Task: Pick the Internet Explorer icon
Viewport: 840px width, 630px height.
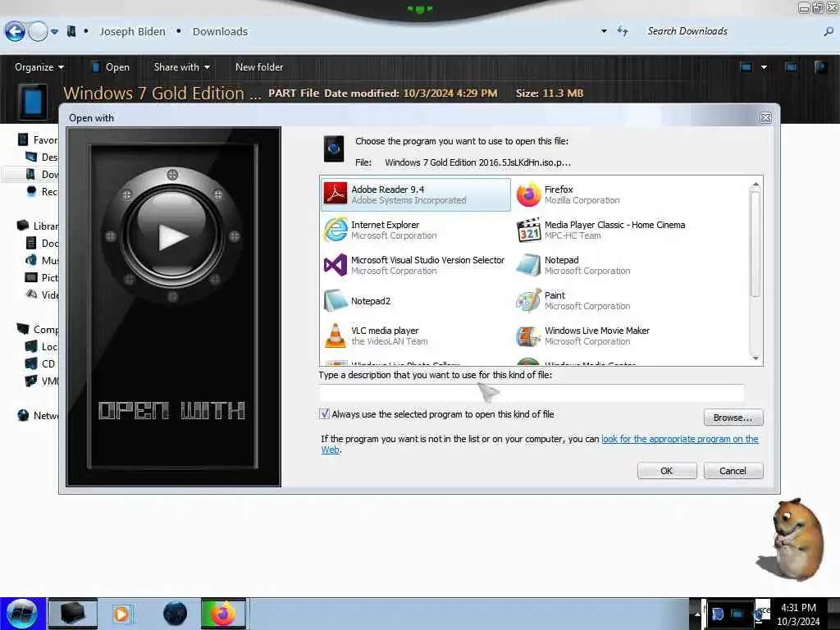Action: (336, 230)
